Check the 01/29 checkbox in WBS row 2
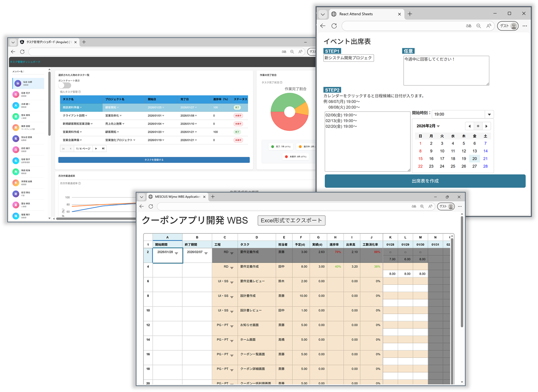 pyautogui.click(x=405, y=252)
